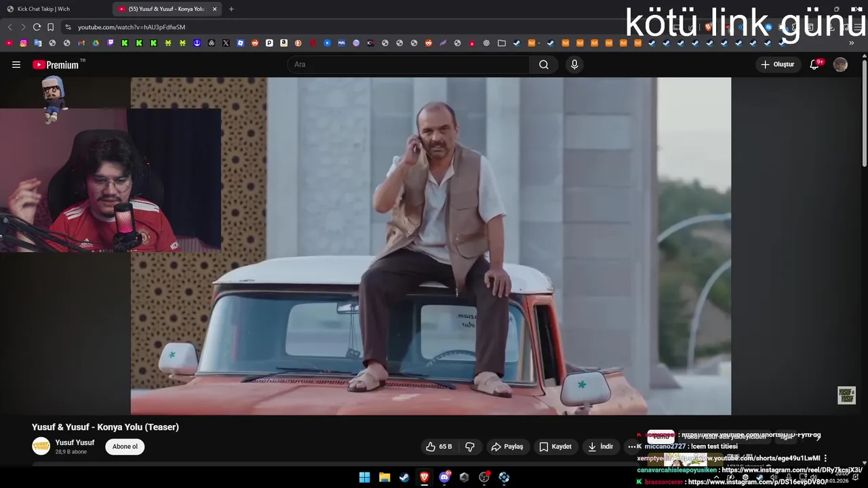Share video using Paylaş button
Screen dimensions: 868x488
click(507, 447)
